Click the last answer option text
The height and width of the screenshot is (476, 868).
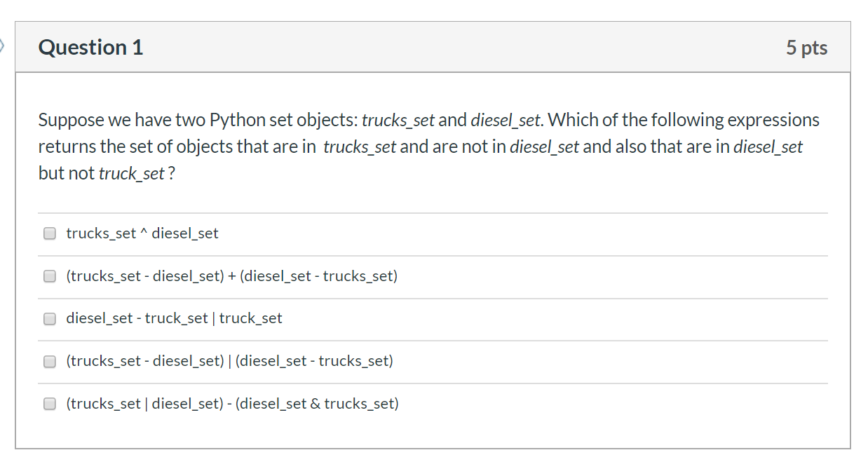[x=232, y=403]
